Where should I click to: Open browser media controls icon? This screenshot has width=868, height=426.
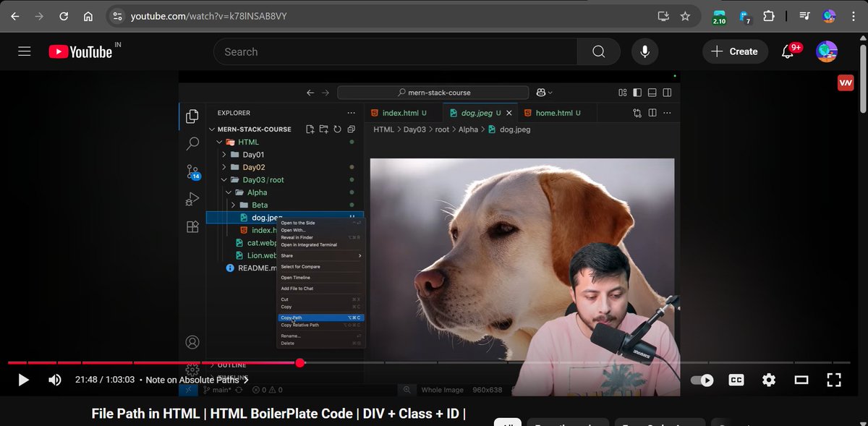tap(804, 16)
